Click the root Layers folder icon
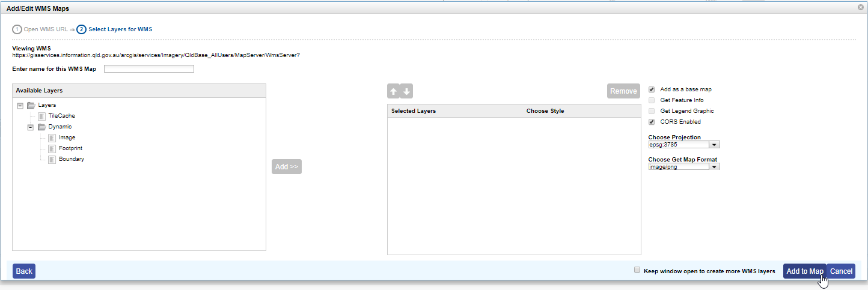The width and height of the screenshot is (868, 290). 31,105
